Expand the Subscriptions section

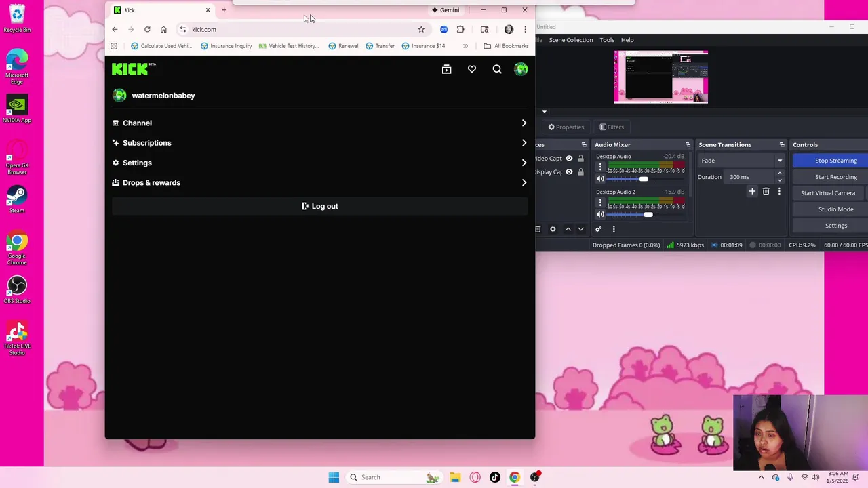(319, 143)
